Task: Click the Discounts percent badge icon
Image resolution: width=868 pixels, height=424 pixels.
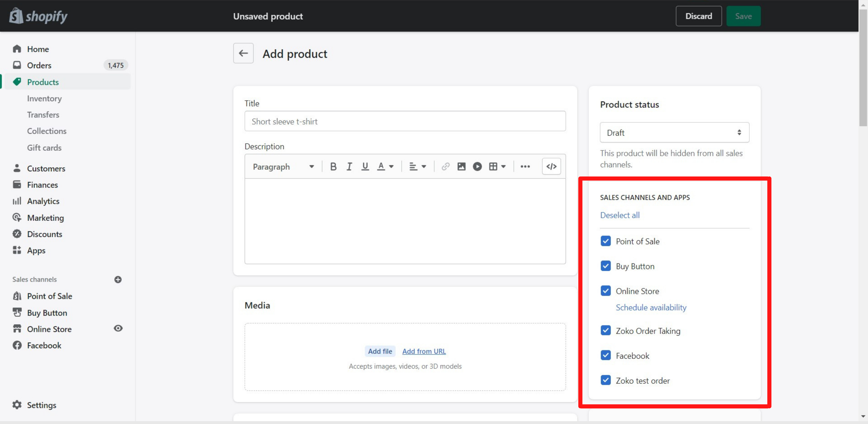Action: click(17, 234)
